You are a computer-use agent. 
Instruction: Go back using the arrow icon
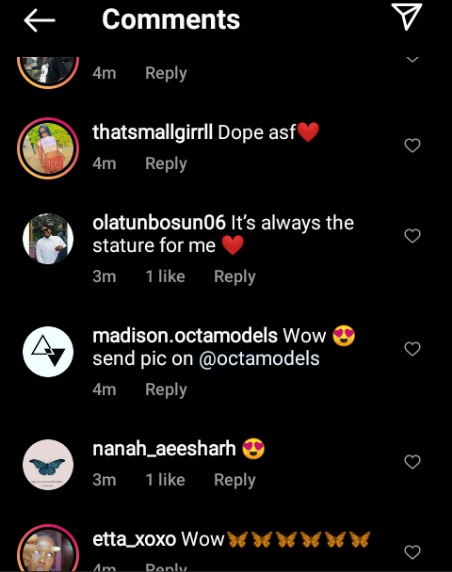(39, 20)
